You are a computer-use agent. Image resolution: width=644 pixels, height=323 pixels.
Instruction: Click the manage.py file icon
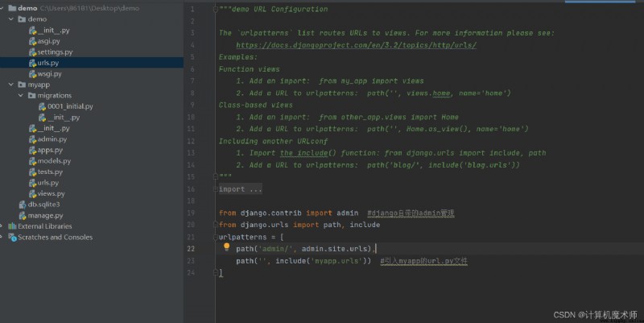coord(23,215)
